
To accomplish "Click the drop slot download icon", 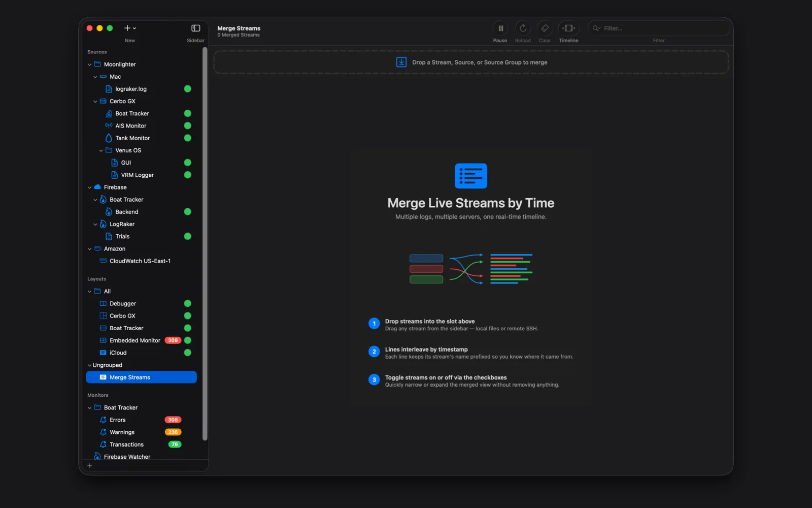I will pos(401,62).
